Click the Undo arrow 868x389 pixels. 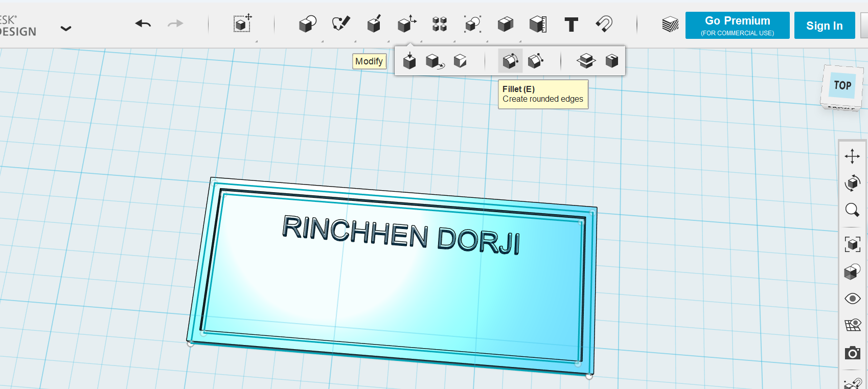pyautogui.click(x=143, y=24)
